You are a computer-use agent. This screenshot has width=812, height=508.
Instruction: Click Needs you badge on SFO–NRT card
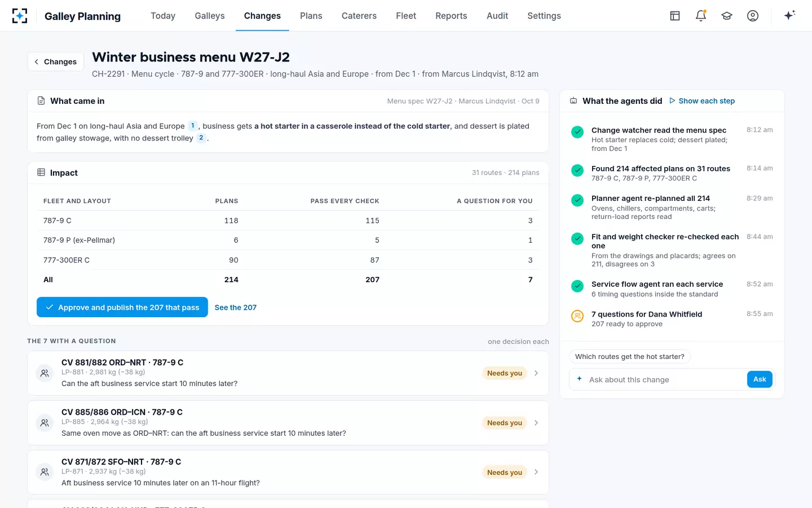505,472
